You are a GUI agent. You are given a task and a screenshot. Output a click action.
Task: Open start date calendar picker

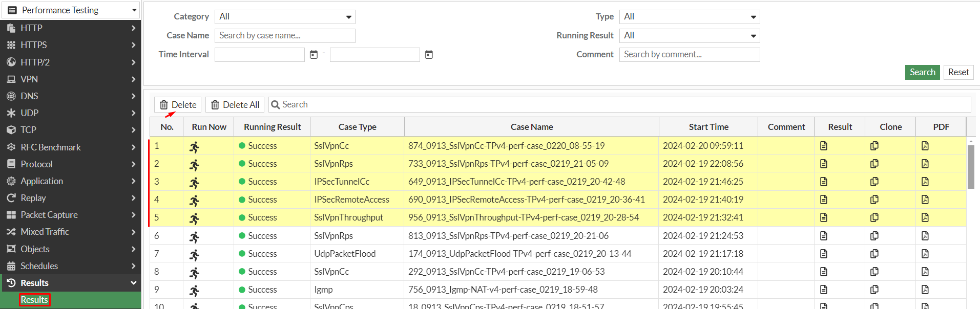(314, 55)
